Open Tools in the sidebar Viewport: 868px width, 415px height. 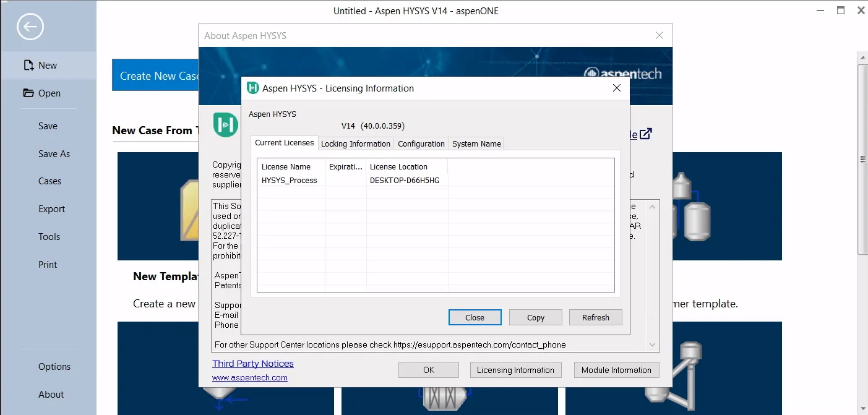[49, 237]
